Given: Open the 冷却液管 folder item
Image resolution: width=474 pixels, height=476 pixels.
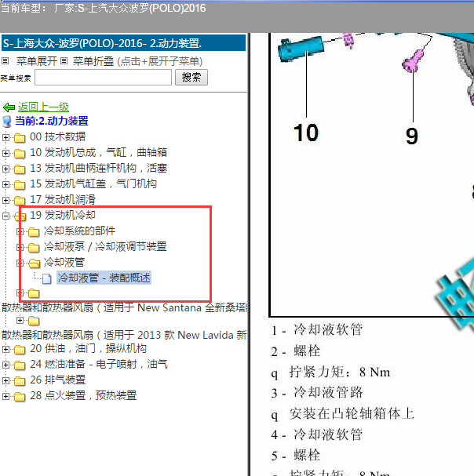Looking at the screenshot, I should tap(64, 262).
